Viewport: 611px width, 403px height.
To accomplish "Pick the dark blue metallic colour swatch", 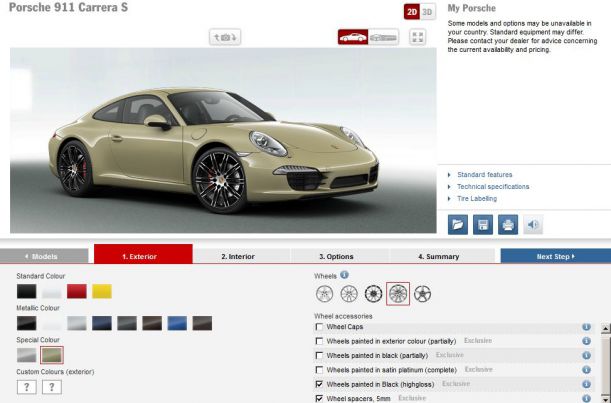I will click(x=102, y=323).
